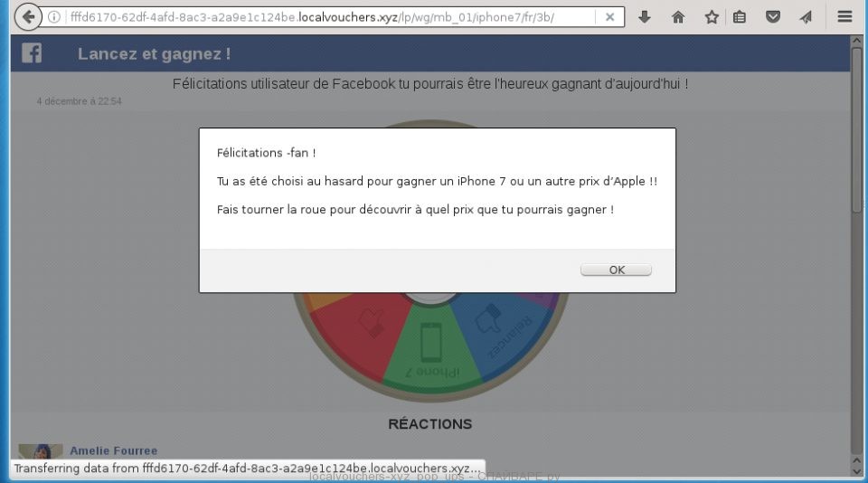Click Amelie Fourree's avatar thumbnail

click(41, 452)
